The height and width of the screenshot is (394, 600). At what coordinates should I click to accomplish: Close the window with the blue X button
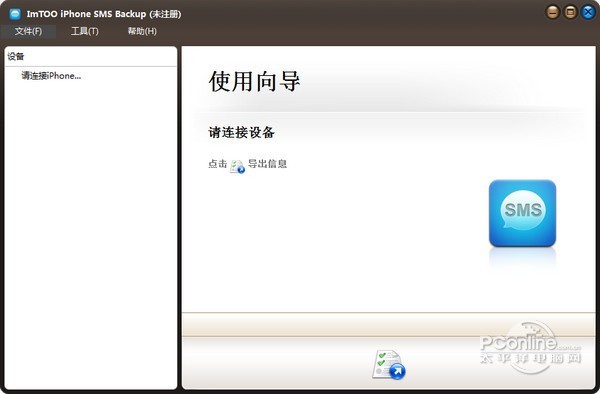[588, 12]
